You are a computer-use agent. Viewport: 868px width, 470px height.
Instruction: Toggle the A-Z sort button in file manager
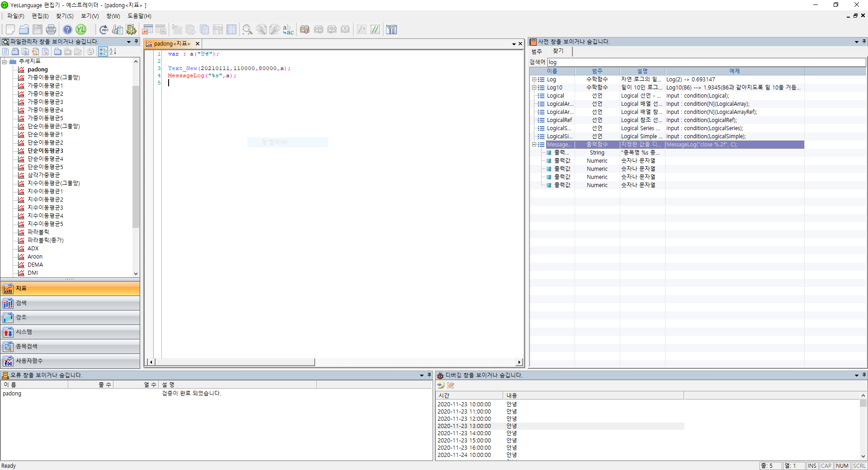[x=113, y=52]
